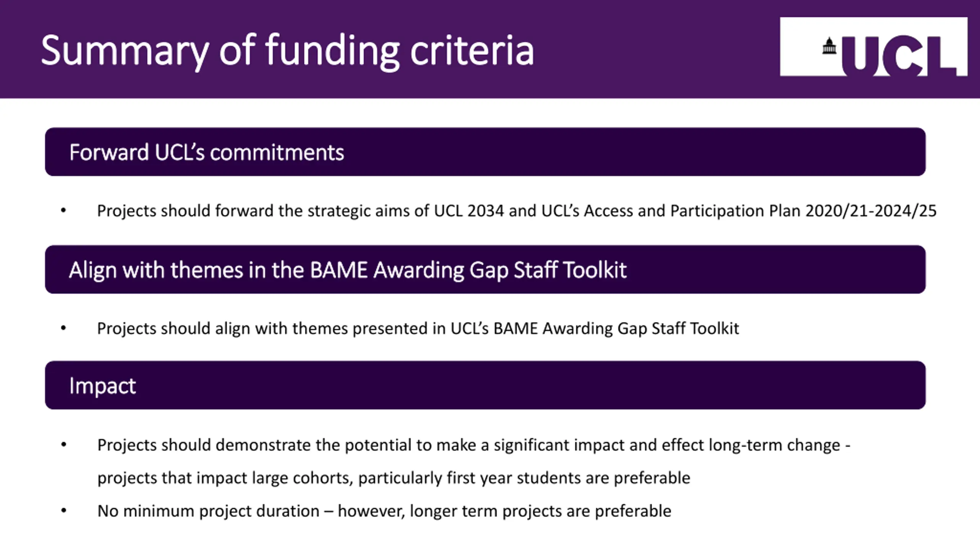This screenshot has width=980, height=551.
Task: Click the 'Align with themes in the BAME' banner
Action: pos(485,269)
